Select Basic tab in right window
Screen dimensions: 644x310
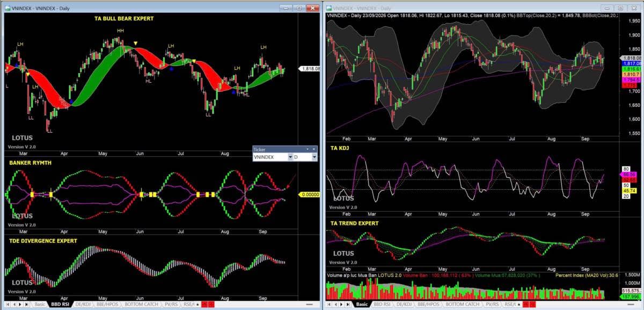coord(362,304)
